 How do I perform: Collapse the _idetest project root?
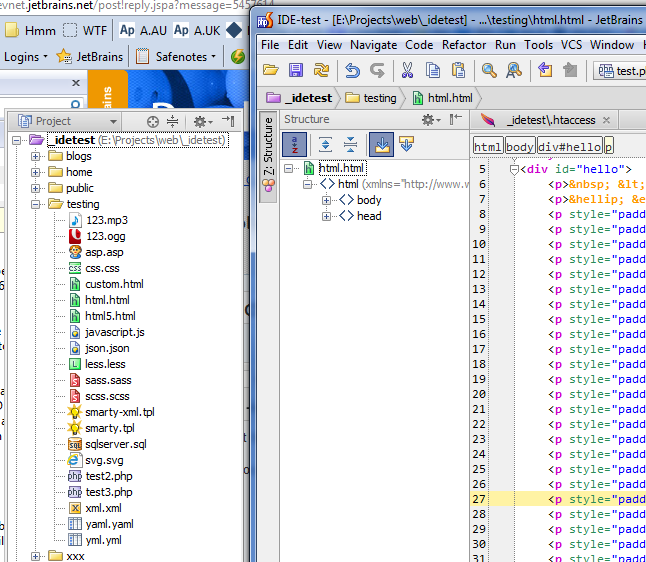point(16,140)
